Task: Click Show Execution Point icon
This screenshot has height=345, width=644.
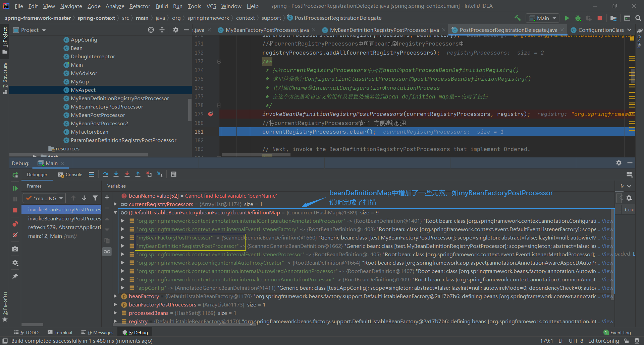Action: 92,174
